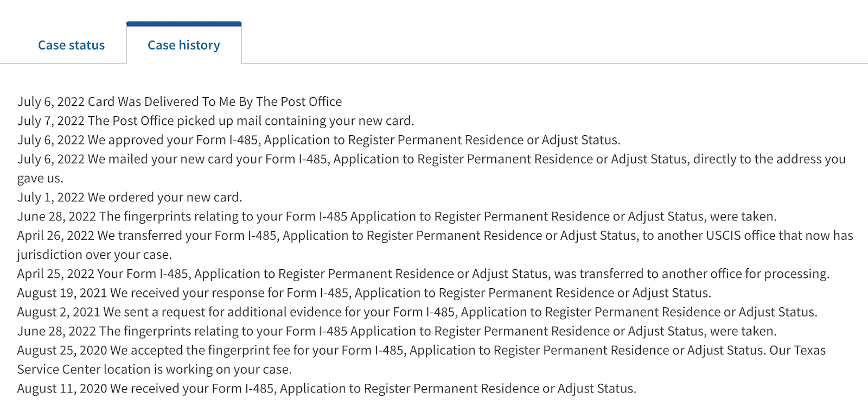Click the "Card Was Delivered To Me" entry

click(179, 102)
